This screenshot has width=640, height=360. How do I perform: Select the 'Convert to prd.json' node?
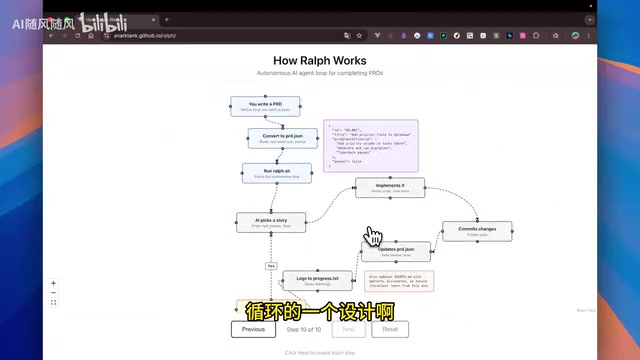tap(283, 138)
